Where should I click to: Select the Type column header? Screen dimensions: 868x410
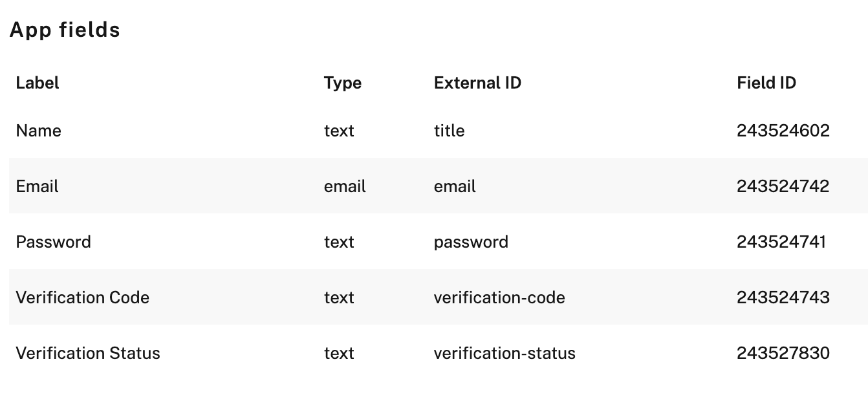pos(343,83)
